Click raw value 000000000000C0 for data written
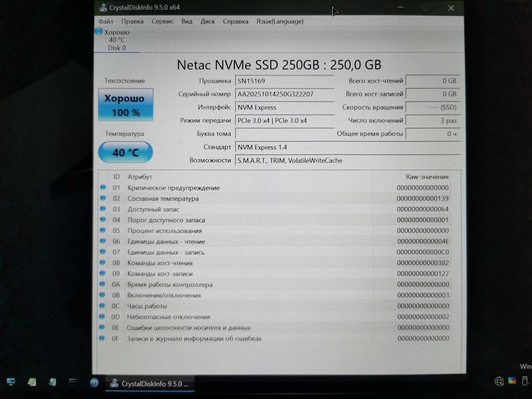The image size is (532, 399). (x=423, y=252)
